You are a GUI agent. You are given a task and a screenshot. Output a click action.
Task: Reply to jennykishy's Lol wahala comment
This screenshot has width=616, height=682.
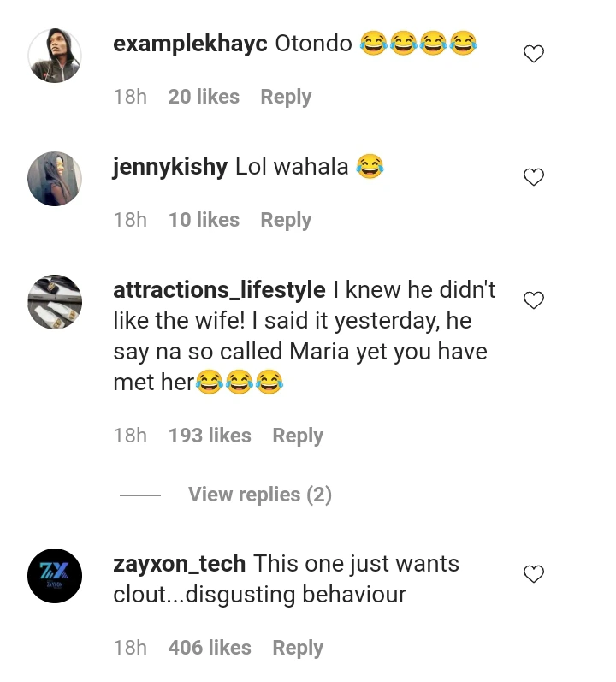tap(286, 220)
